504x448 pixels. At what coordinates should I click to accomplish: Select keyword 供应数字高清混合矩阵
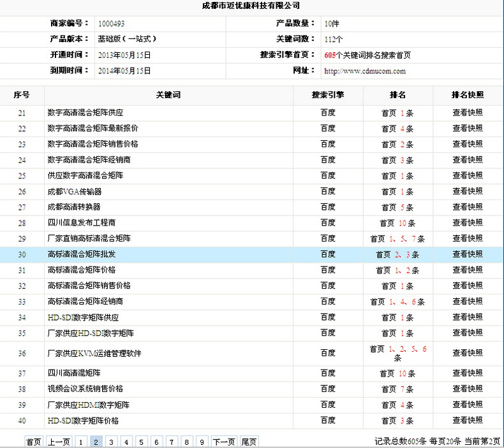[x=85, y=176]
